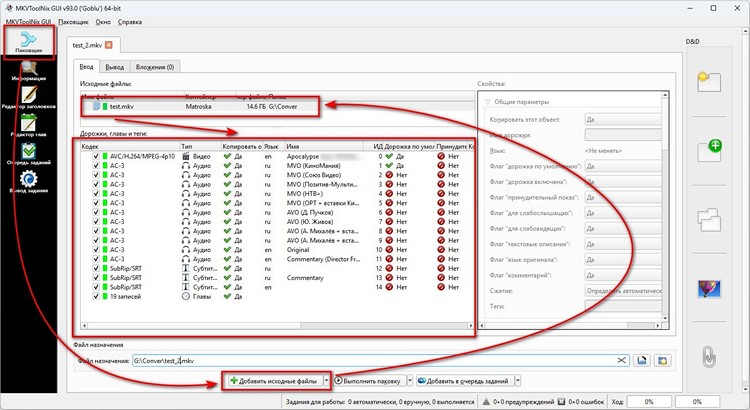
Task: Click the green plus icon in D&D panel
Action: click(709, 150)
